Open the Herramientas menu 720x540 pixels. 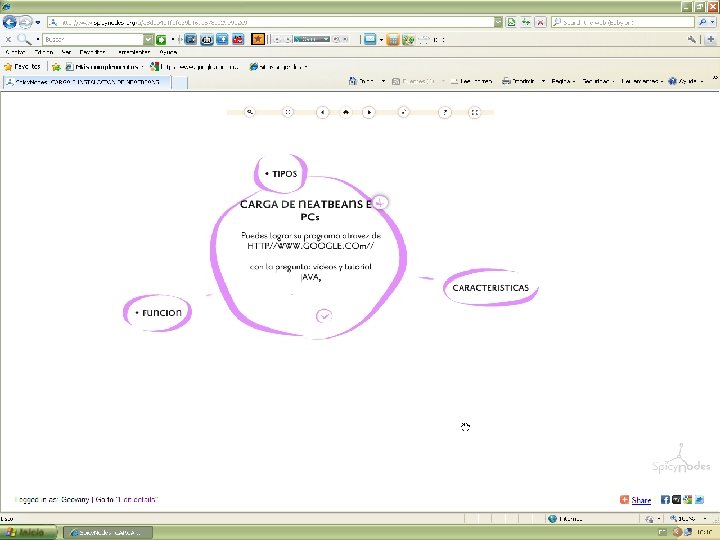click(x=134, y=52)
